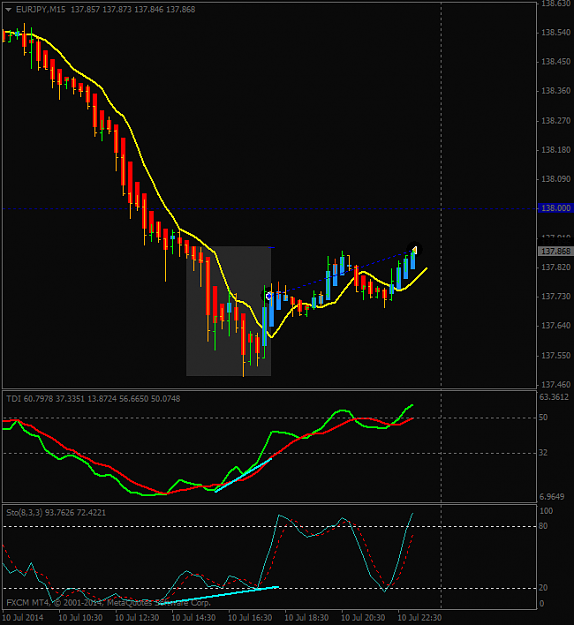Click the stochastic scale 100 label

click(546, 511)
